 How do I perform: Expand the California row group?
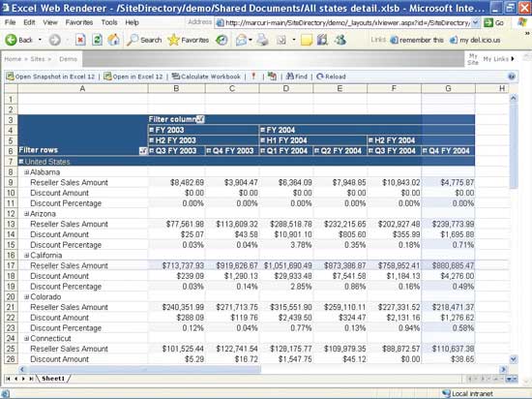[26, 256]
